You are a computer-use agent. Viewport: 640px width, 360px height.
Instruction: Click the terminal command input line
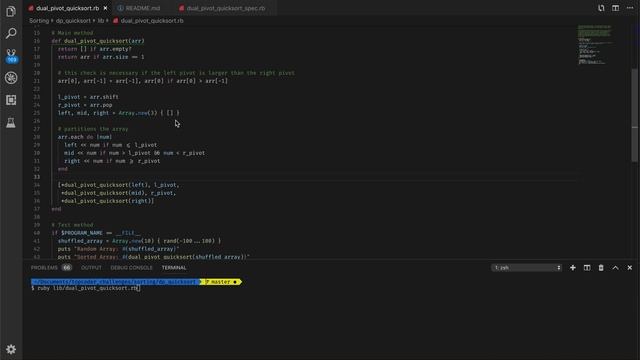(86, 288)
